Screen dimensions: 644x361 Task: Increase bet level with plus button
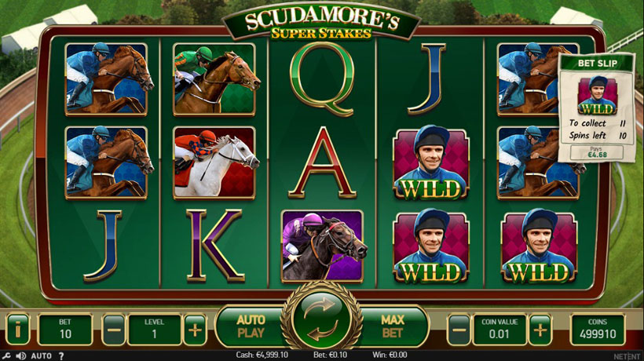[195, 330]
